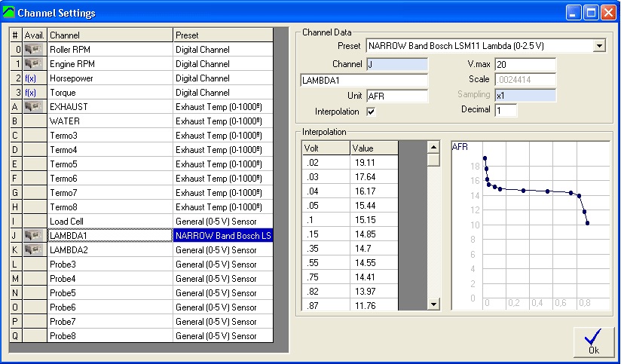Click the availability icon for Engine RPM
The image size is (621, 364).
35,64
